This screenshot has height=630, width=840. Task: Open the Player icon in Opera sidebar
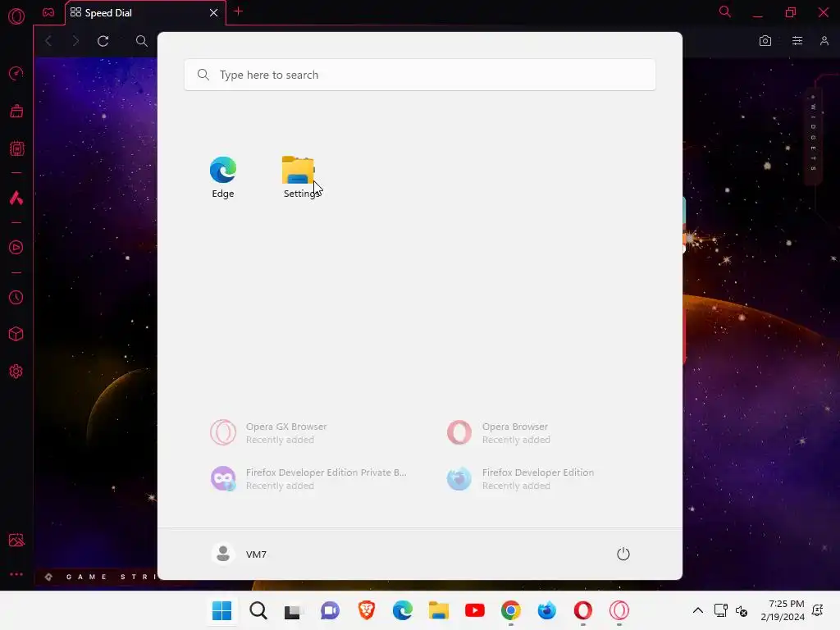(x=16, y=248)
